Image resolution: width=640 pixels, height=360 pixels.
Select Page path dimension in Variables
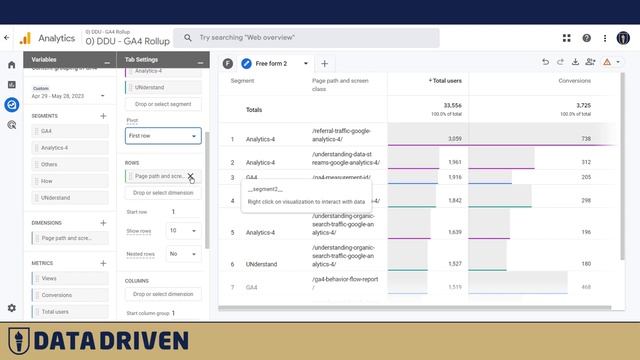70,238
